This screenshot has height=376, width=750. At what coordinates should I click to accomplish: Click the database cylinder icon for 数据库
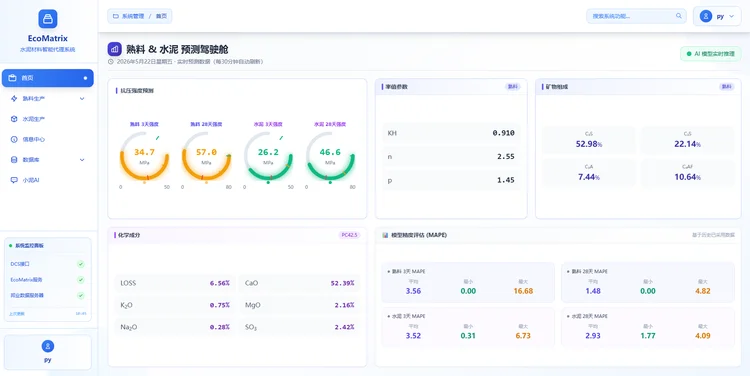[x=14, y=160]
